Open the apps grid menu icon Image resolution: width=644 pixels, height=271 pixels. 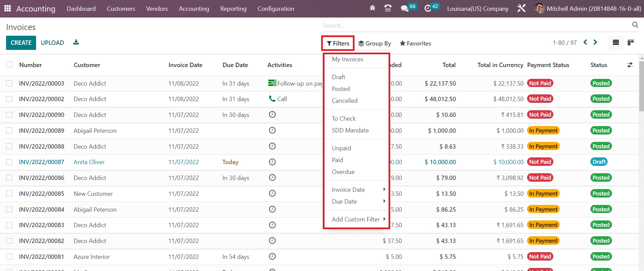[x=7, y=8]
